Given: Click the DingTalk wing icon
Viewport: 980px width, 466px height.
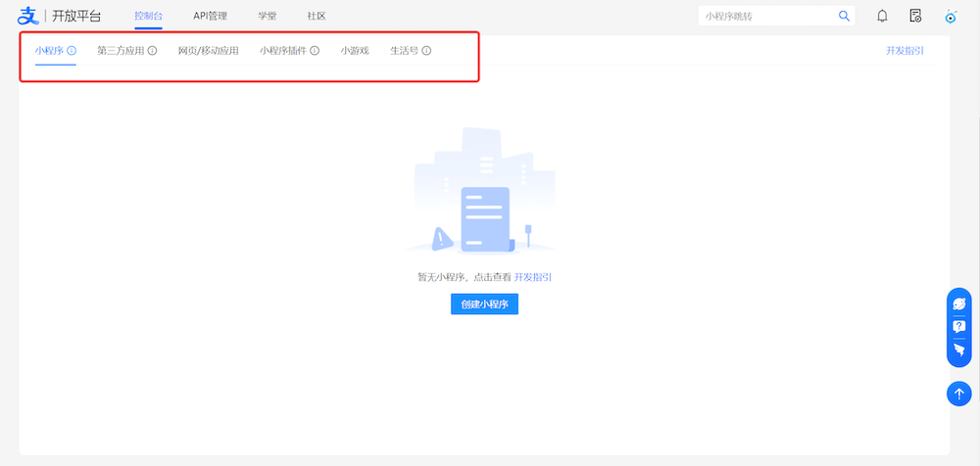Looking at the screenshot, I should pyautogui.click(x=959, y=349).
